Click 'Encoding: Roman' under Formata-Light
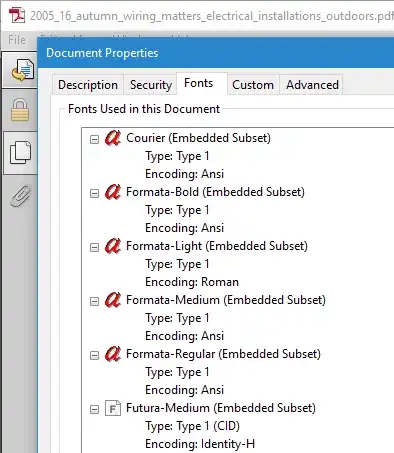The image size is (394, 453). 192,282
